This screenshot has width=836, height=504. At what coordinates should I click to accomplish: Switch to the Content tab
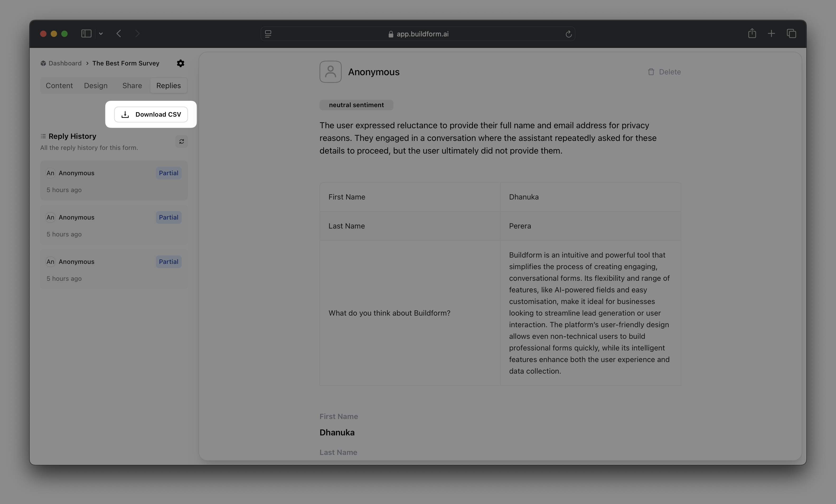pyautogui.click(x=59, y=85)
